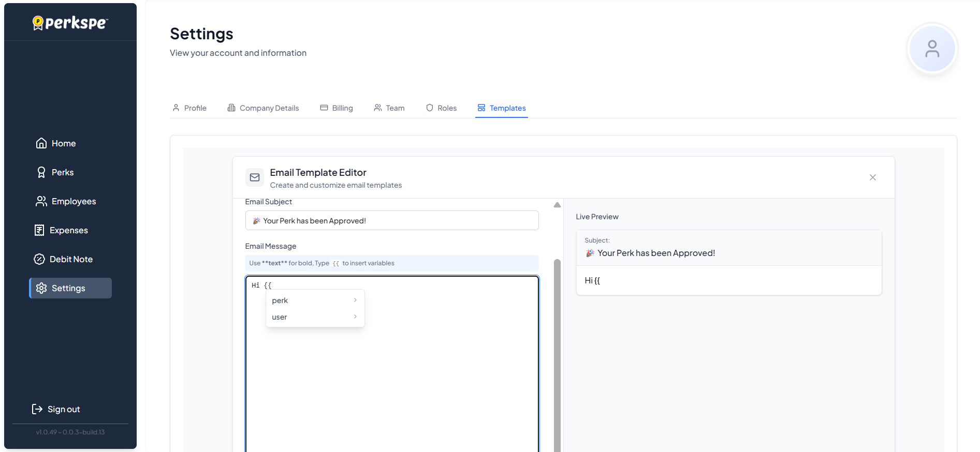Click the formatting hint about bold and variables
The height and width of the screenshot is (452, 980).
[x=392, y=263]
